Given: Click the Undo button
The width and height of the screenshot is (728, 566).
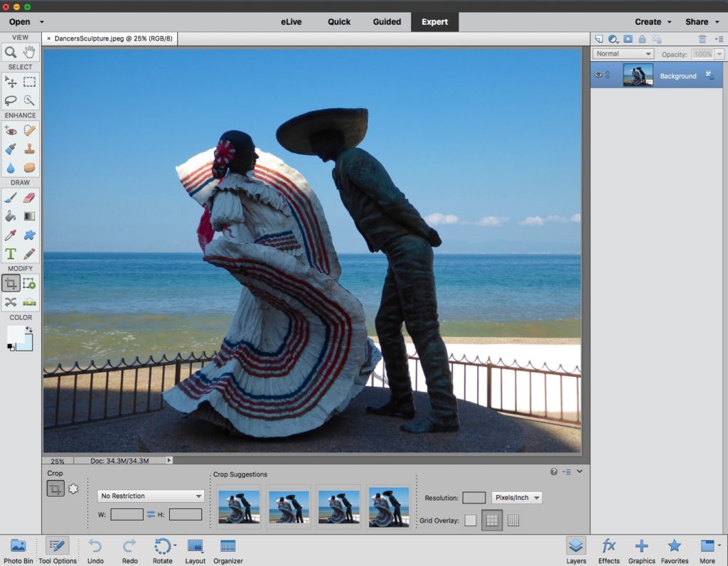Looking at the screenshot, I should pos(95,550).
